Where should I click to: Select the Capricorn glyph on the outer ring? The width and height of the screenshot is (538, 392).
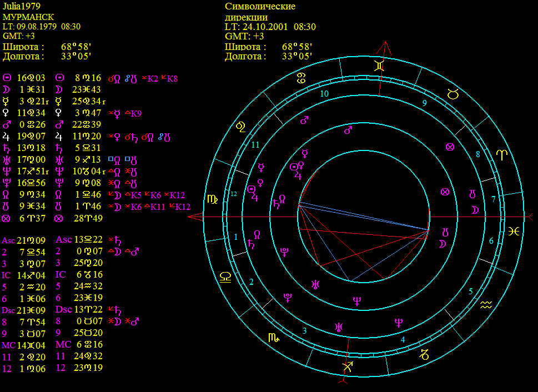[x=424, y=354]
